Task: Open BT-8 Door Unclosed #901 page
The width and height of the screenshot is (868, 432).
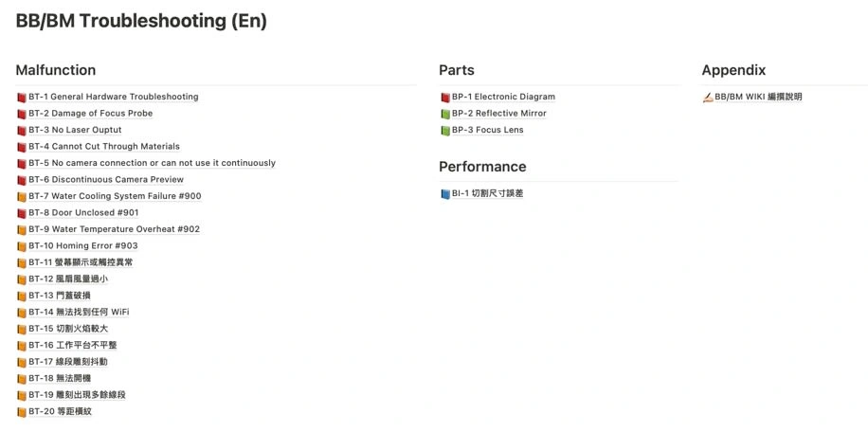Action: [x=83, y=213]
